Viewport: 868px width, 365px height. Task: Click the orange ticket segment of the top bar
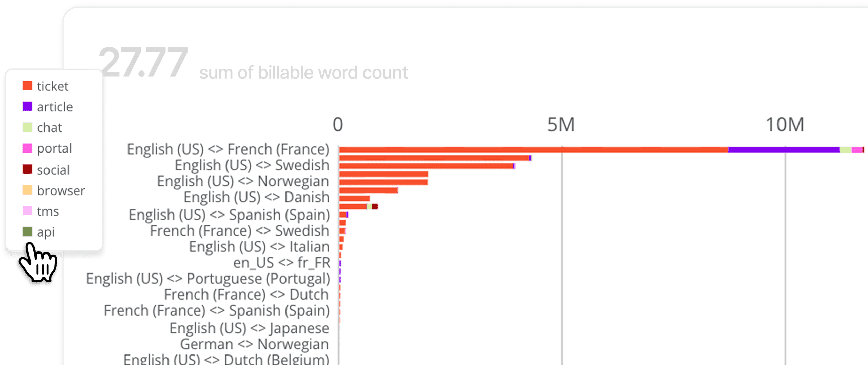tap(532, 150)
